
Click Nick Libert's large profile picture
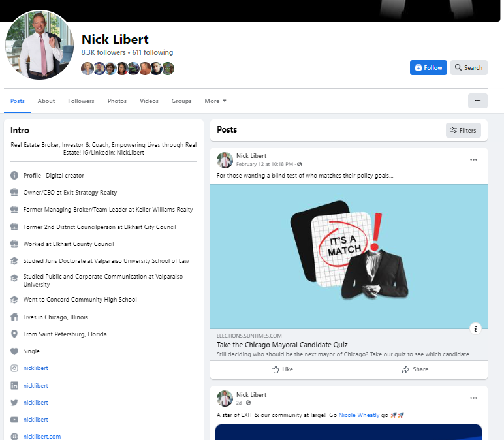40,45
